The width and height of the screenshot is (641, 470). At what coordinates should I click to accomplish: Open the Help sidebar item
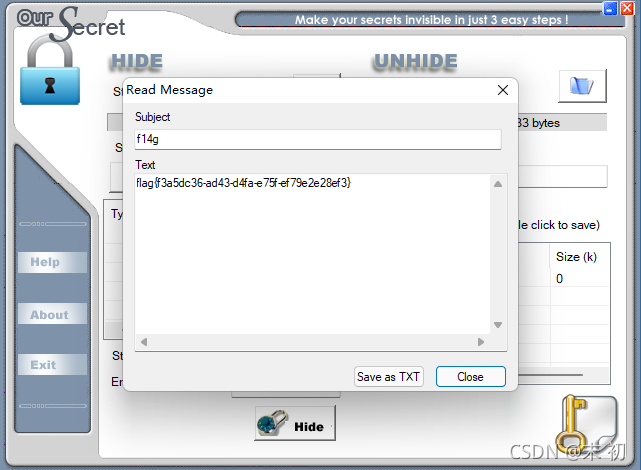point(52,262)
